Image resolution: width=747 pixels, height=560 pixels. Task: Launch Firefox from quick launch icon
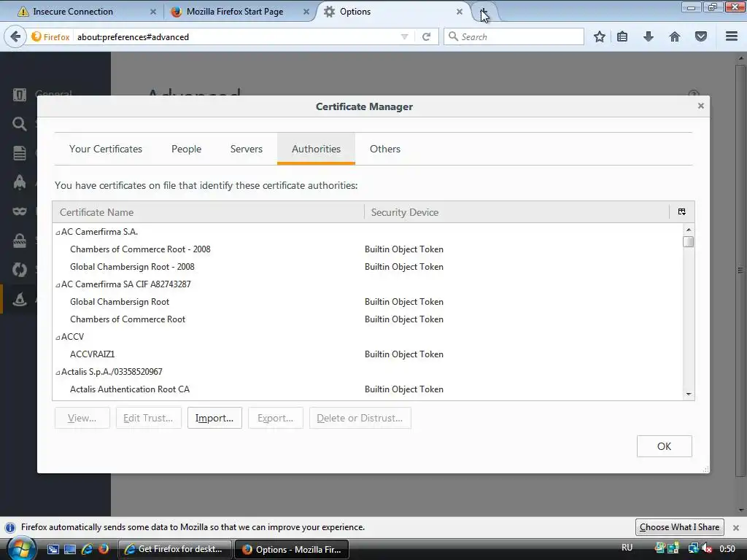[x=104, y=549]
